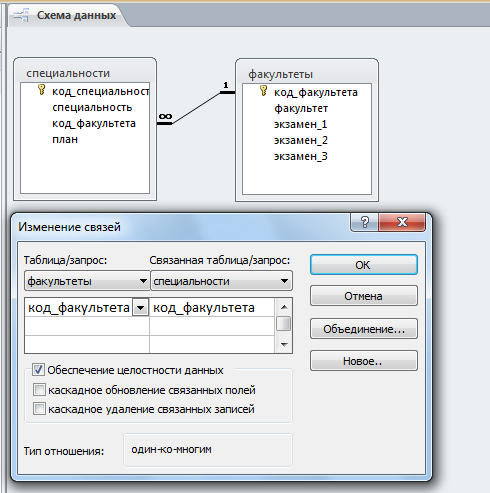
Task: Click the help question mark button
Action: [364, 222]
